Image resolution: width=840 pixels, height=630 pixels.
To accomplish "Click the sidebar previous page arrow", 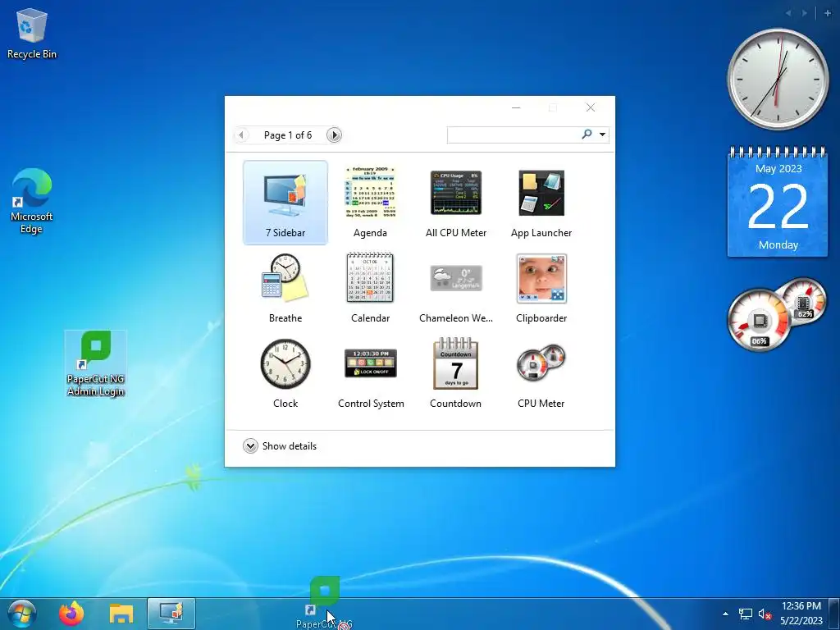I will coord(788,13).
